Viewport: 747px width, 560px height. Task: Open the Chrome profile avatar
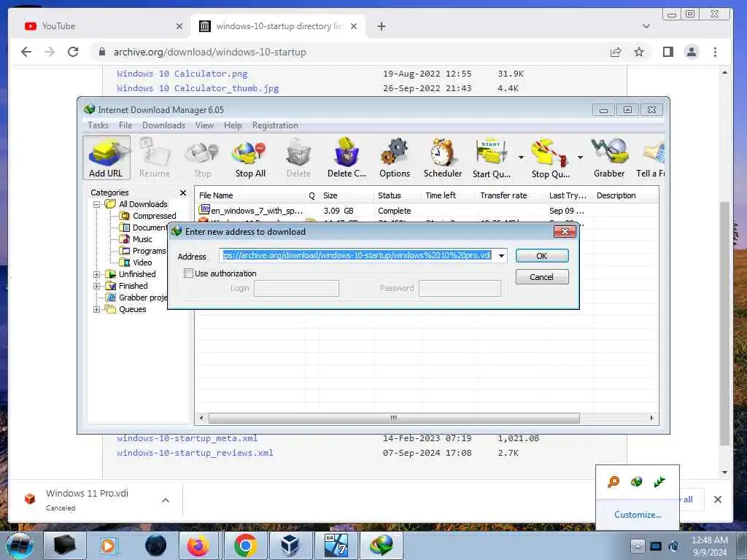click(x=692, y=52)
